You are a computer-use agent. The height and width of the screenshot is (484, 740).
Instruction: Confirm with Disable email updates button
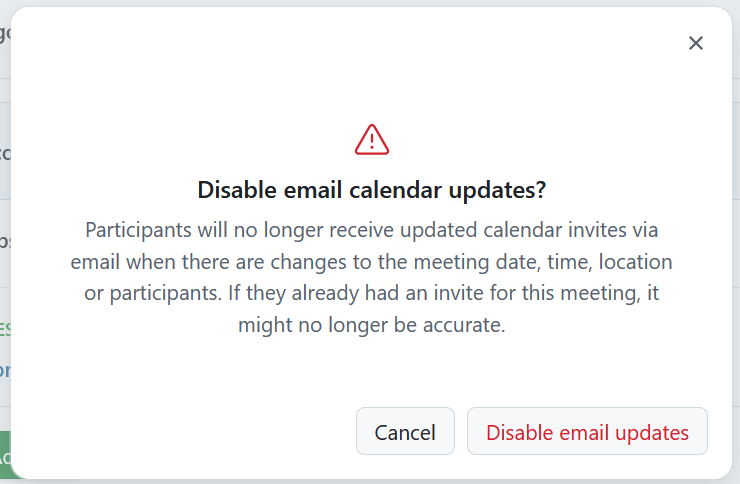[587, 432]
